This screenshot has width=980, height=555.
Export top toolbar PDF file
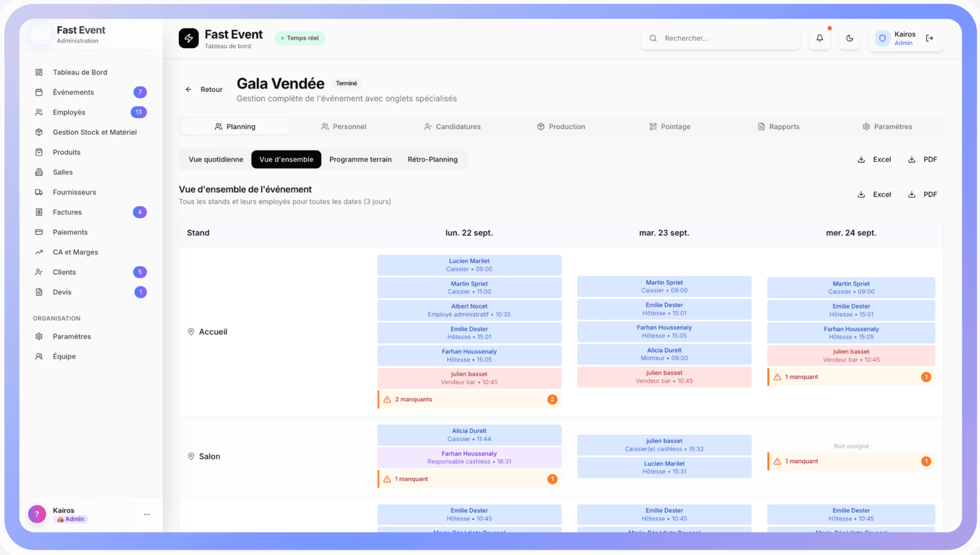tap(922, 159)
